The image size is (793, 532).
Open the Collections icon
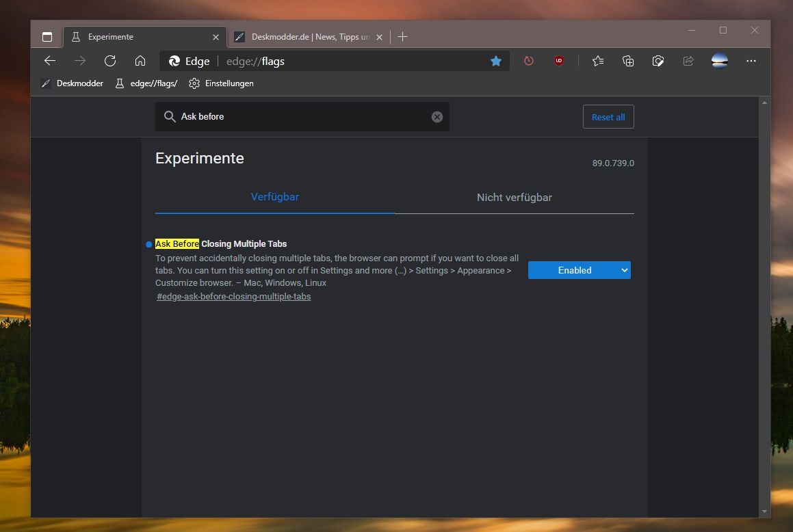pos(627,61)
